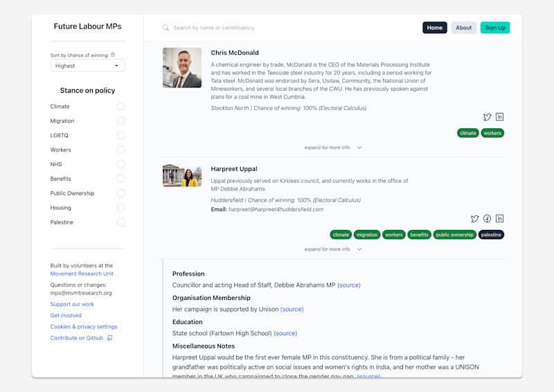Open Harpreet Uppal's LinkedIn icon

coord(499,218)
